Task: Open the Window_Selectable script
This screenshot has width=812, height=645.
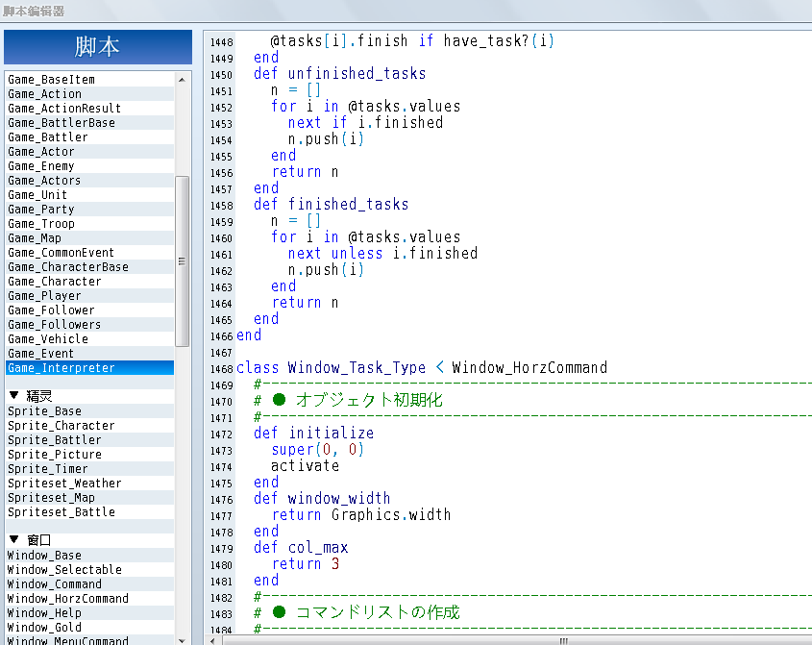Action: tap(89, 570)
